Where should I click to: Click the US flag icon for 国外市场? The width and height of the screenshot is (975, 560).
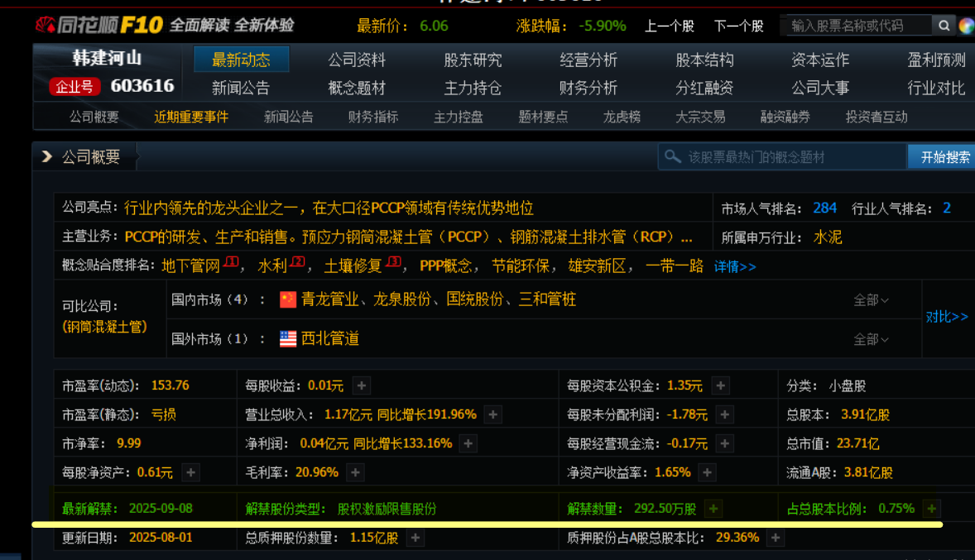(288, 339)
